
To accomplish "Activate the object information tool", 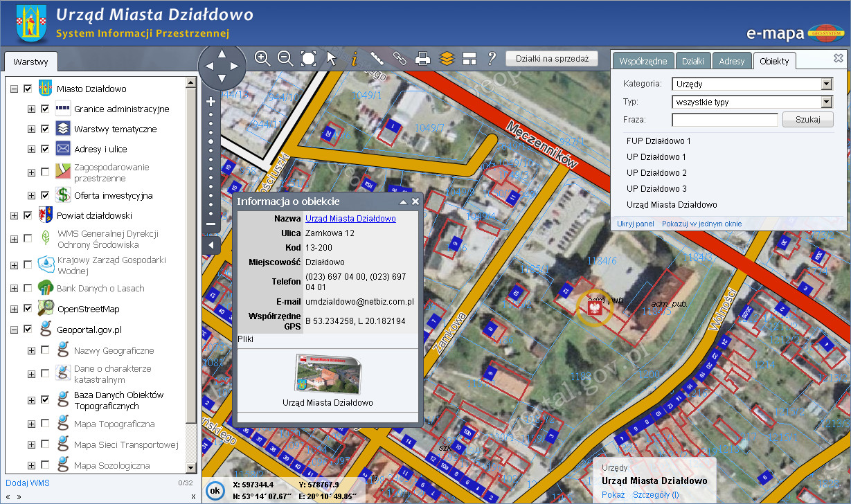I will [x=354, y=59].
